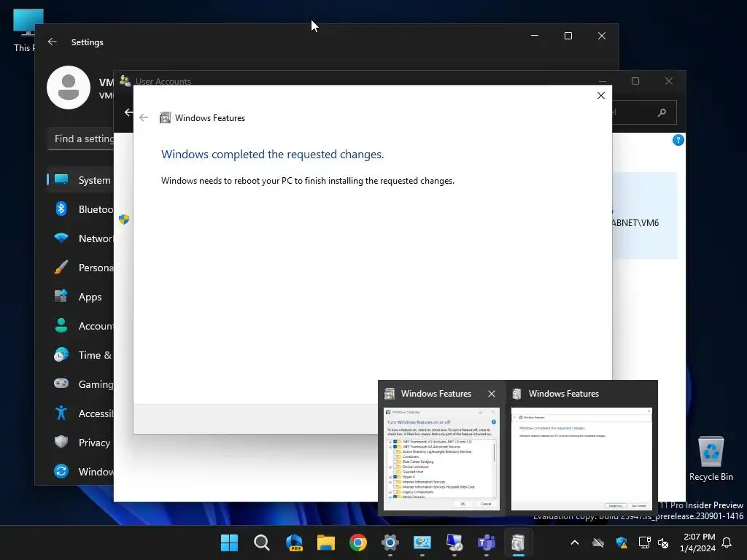Open Gaming in Settings sidebar
Image resolution: width=747 pixels, height=560 pixels.
coord(81,384)
